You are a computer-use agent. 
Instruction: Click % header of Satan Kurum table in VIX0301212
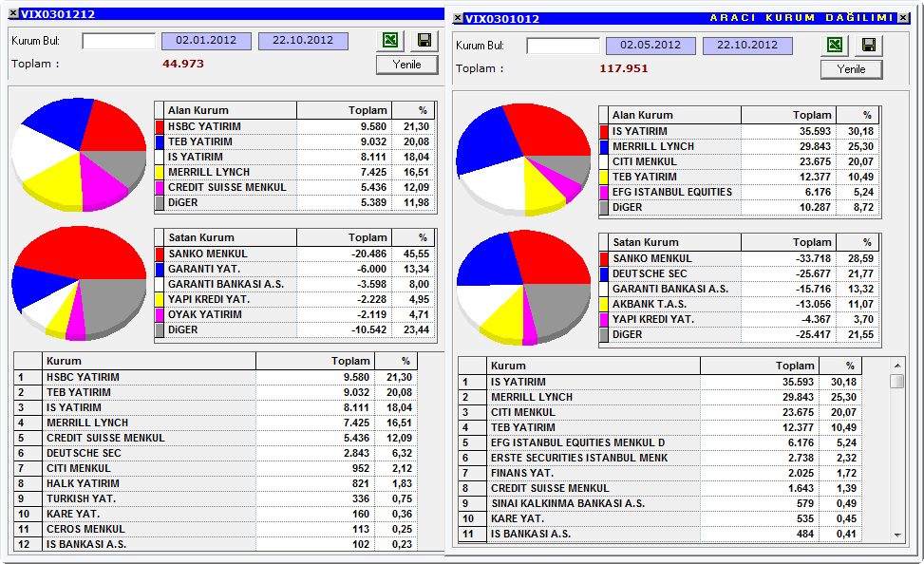click(413, 237)
